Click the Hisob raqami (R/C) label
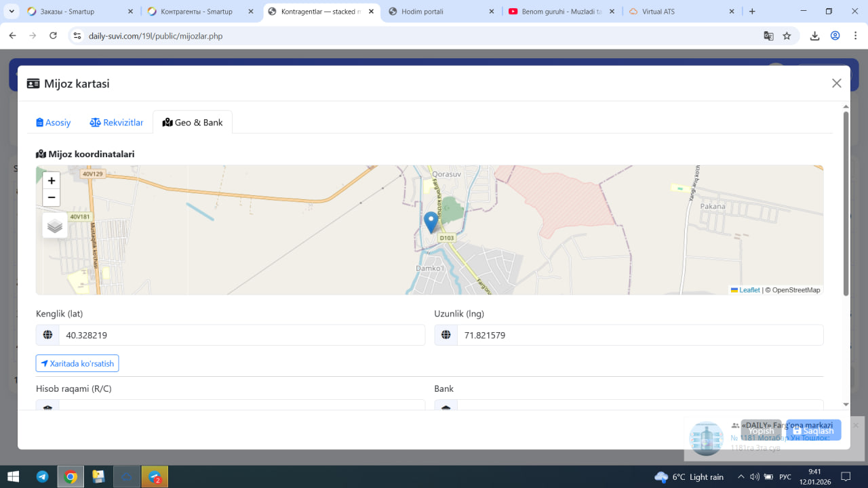 pyautogui.click(x=74, y=388)
